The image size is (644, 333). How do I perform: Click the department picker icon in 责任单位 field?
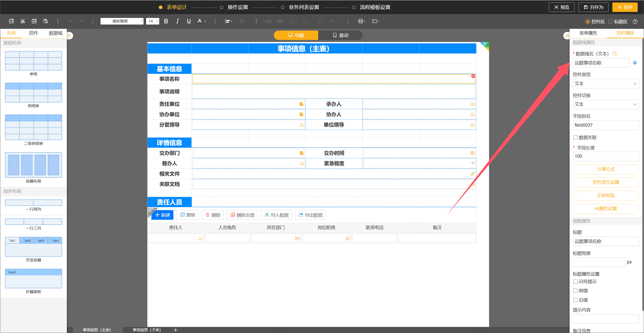[301, 104]
